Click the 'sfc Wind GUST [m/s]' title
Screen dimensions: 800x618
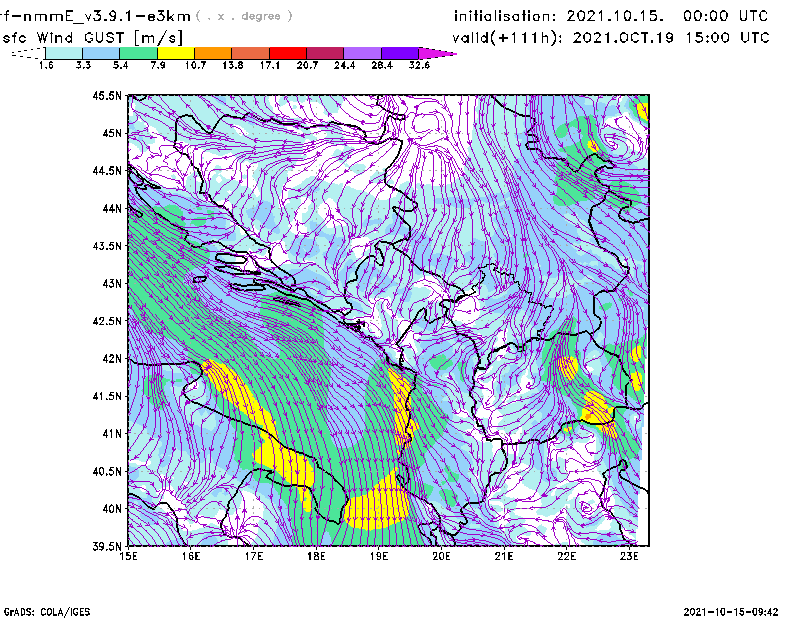click(92, 38)
